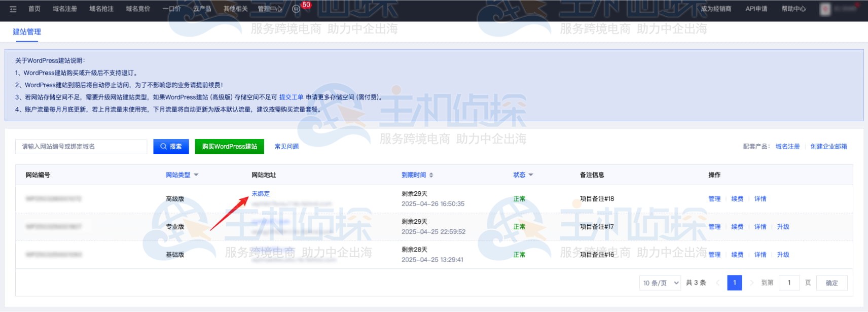The image size is (868, 312).
Task: Click the 共 3 条 total count text
Action: pyautogui.click(x=696, y=283)
